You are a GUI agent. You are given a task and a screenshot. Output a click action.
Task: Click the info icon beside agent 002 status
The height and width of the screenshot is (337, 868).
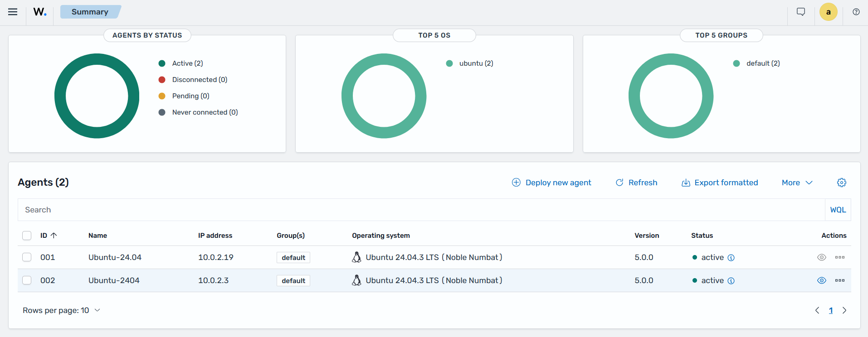731,281
